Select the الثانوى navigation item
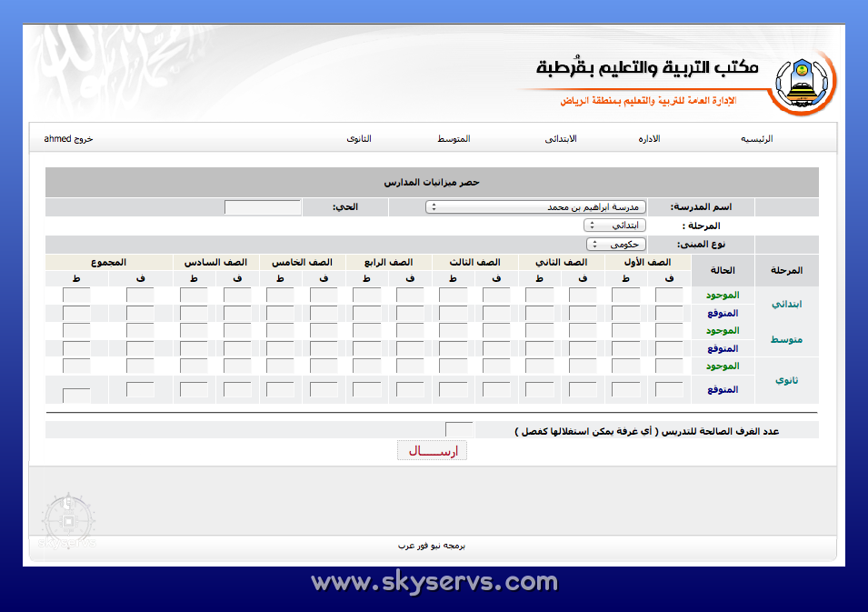 pos(358,139)
